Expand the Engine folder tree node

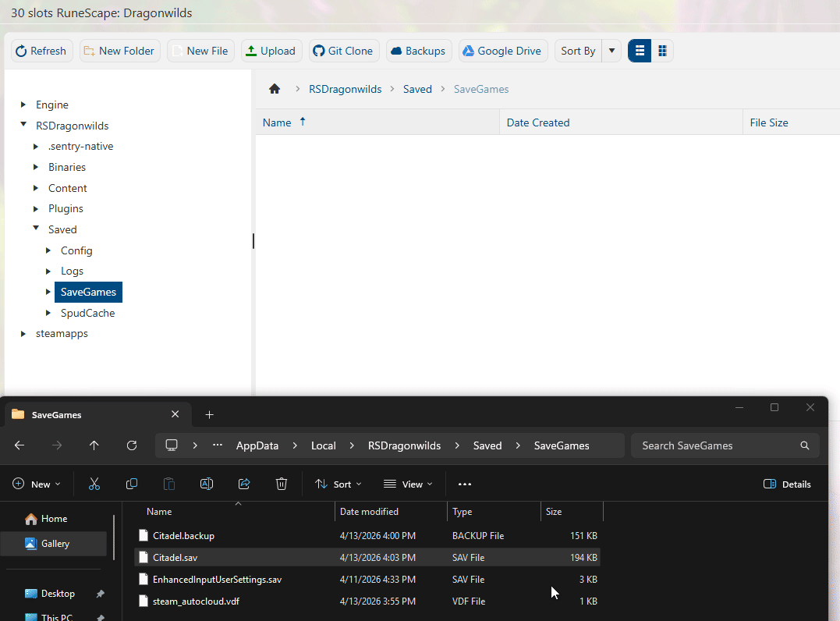point(23,105)
